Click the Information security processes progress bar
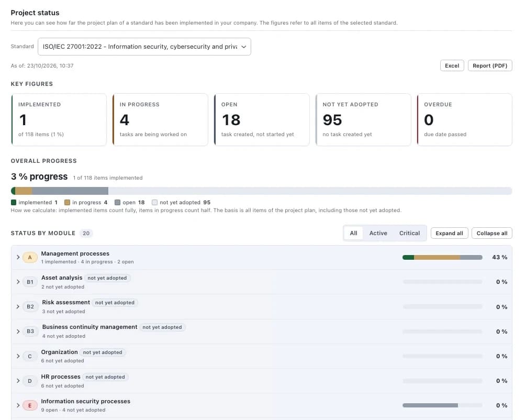This screenshot has height=420, width=526. (x=442, y=405)
